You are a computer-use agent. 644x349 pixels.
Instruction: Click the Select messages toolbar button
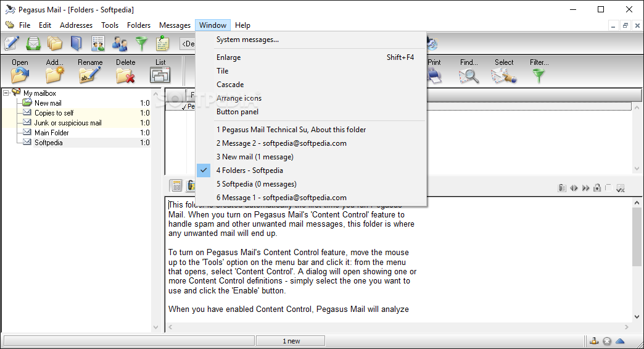click(x=504, y=70)
